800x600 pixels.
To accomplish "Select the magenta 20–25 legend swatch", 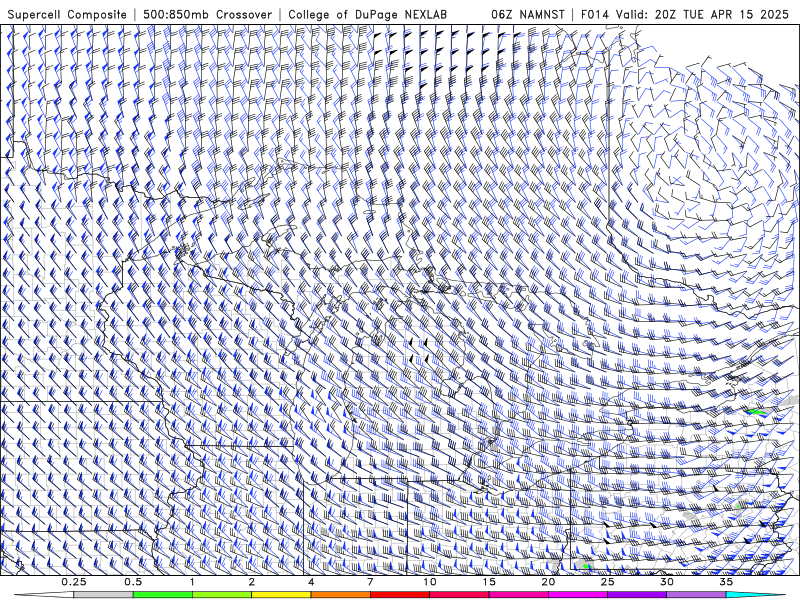I will pos(578,595).
